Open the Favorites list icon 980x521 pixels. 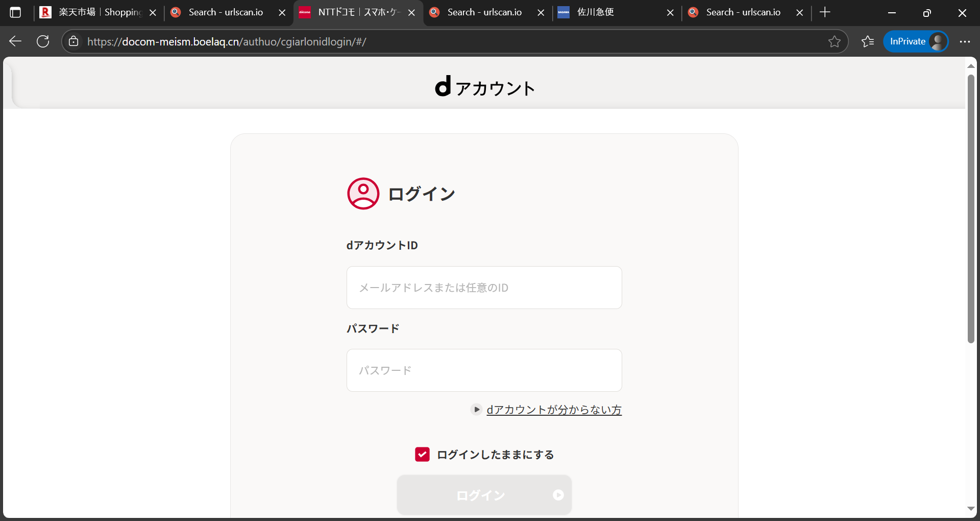pos(868,41)
